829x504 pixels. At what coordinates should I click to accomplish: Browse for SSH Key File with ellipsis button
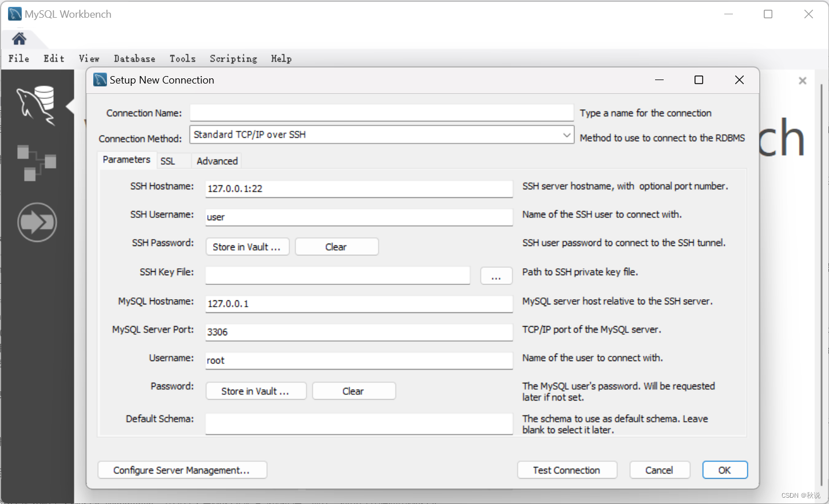496,276
